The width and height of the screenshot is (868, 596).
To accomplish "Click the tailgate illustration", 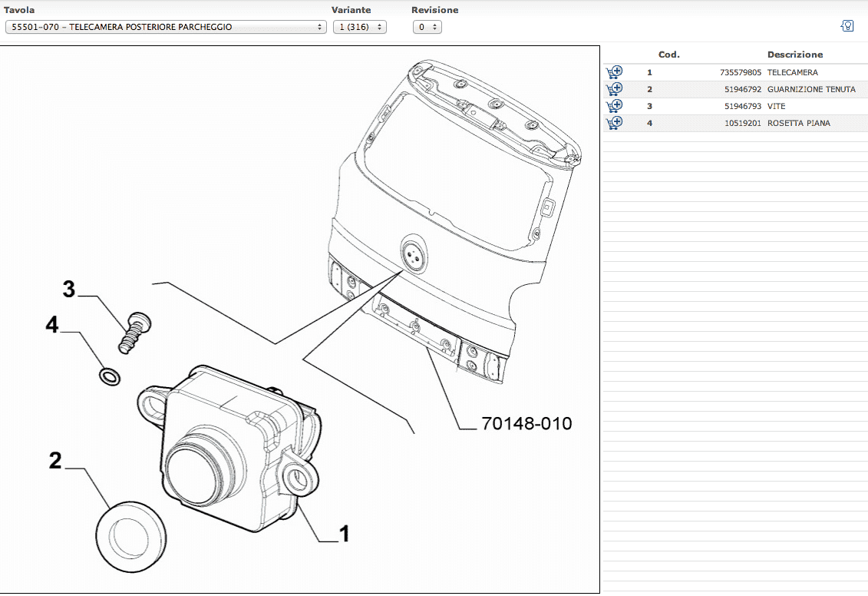I will point(454,221).
